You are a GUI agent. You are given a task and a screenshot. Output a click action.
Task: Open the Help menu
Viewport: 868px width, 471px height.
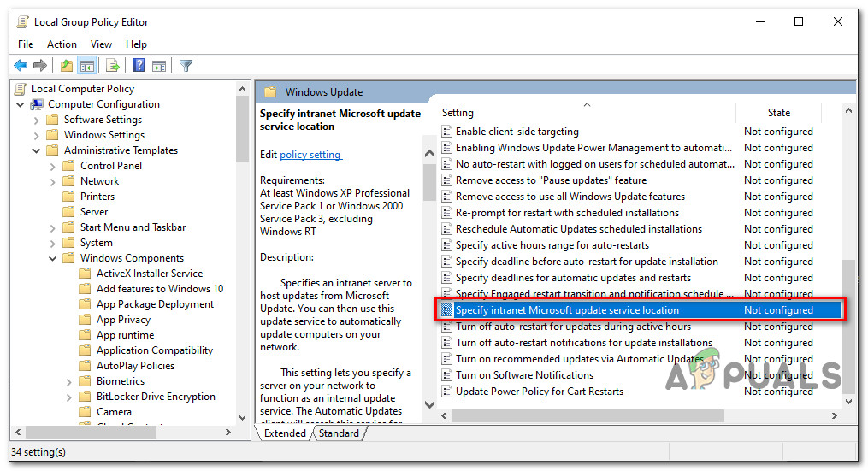[136, 44]
